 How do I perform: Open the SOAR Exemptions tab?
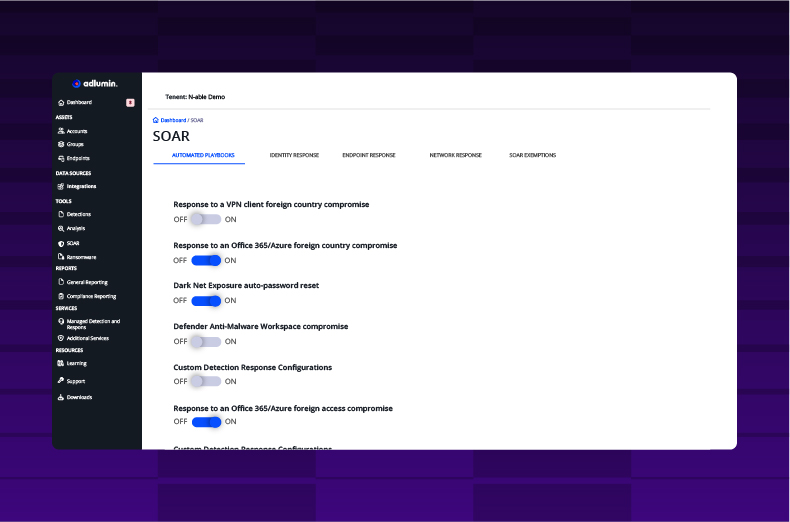pyautogui.click(x=532, y=155)
